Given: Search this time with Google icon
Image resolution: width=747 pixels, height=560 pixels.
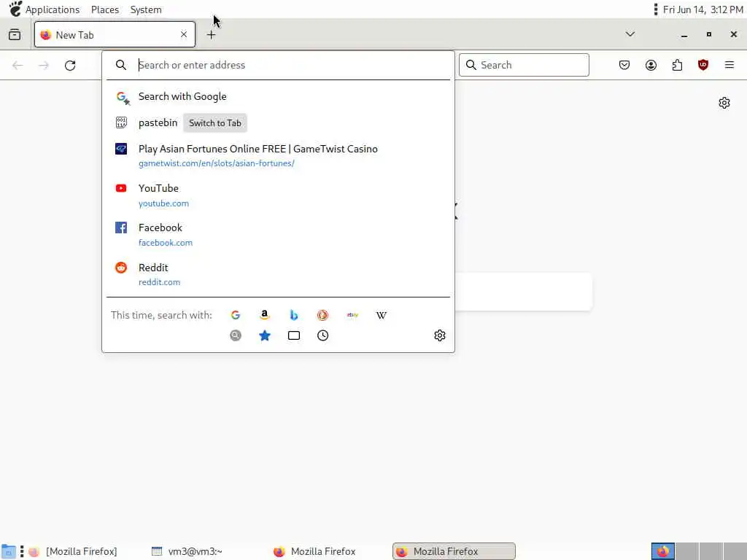Looking at the screenshot, I should click(x=236, y=315).
